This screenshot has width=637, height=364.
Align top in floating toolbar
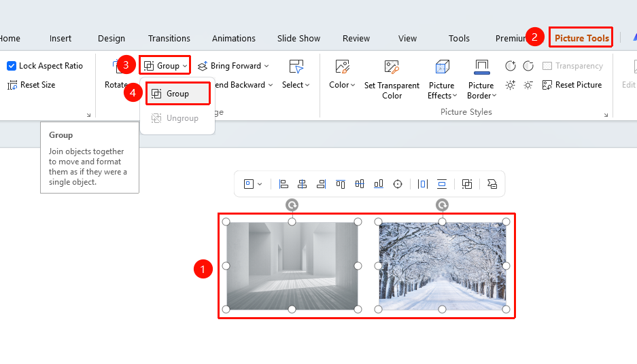pyautogui.click(x=341, y=184)
